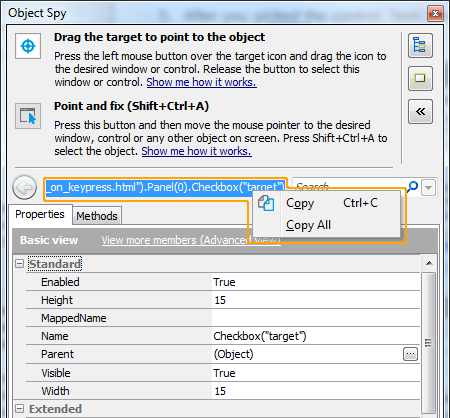Choose Copy from the context menu

coord(327,203)
